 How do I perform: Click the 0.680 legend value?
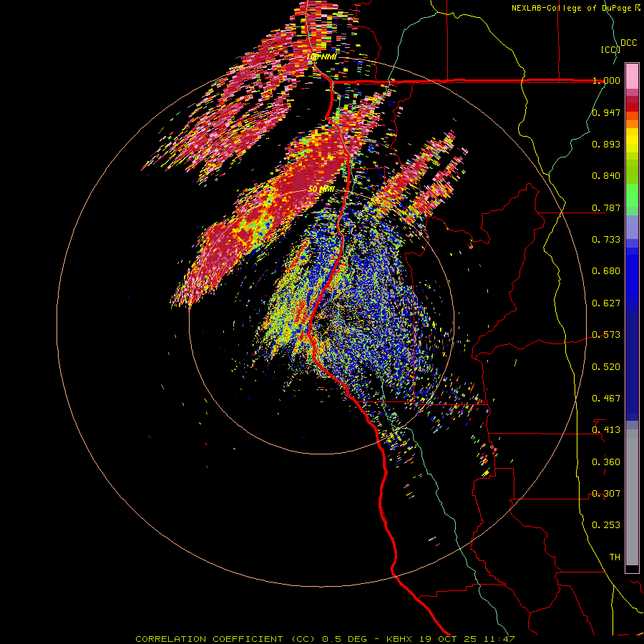tap(606, 271)
